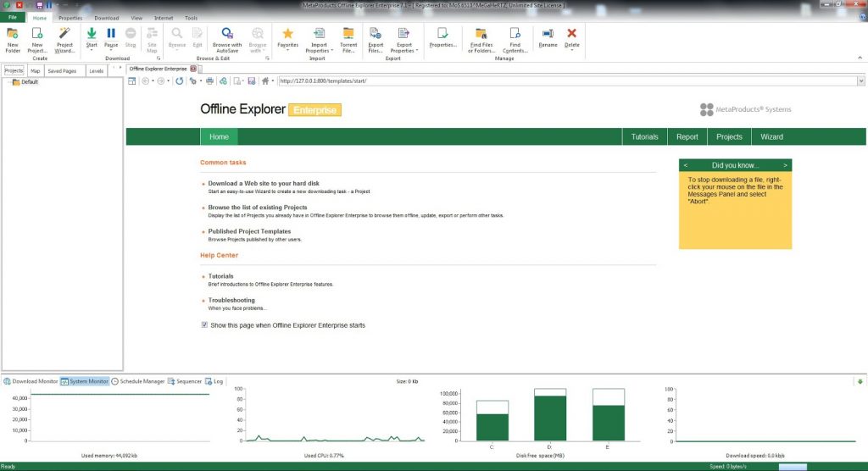Click the Import Properties icon

pyautogui.click(x=319, y=33)
